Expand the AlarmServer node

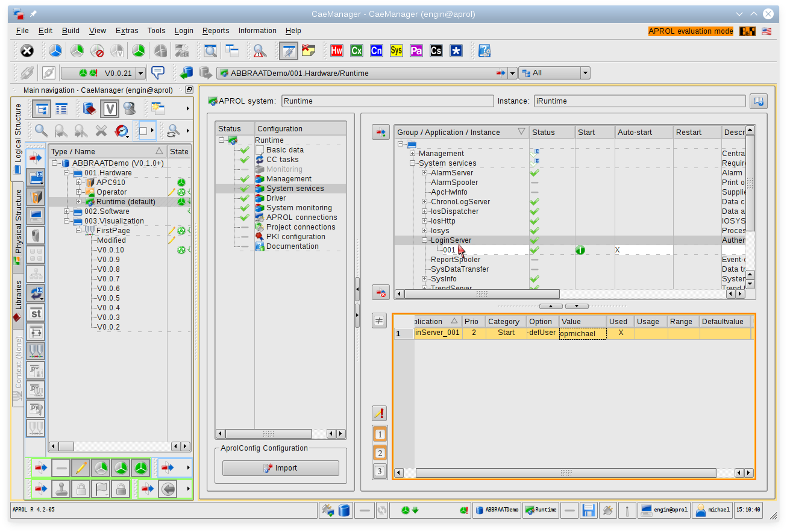coord(425,173)
